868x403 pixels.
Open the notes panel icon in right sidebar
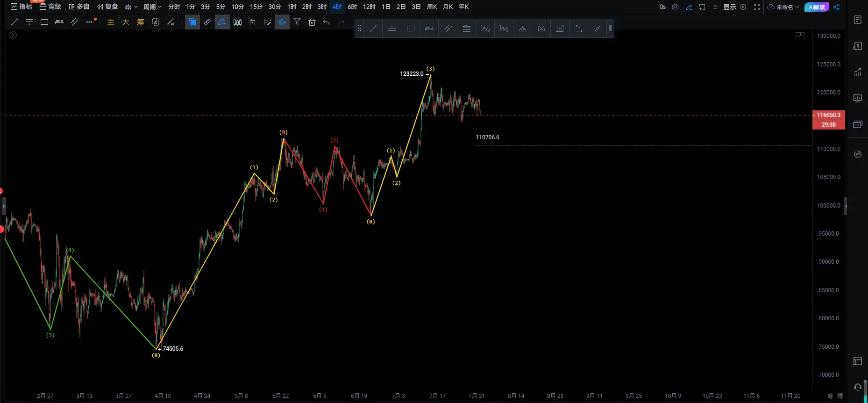(x=858, y=20)
